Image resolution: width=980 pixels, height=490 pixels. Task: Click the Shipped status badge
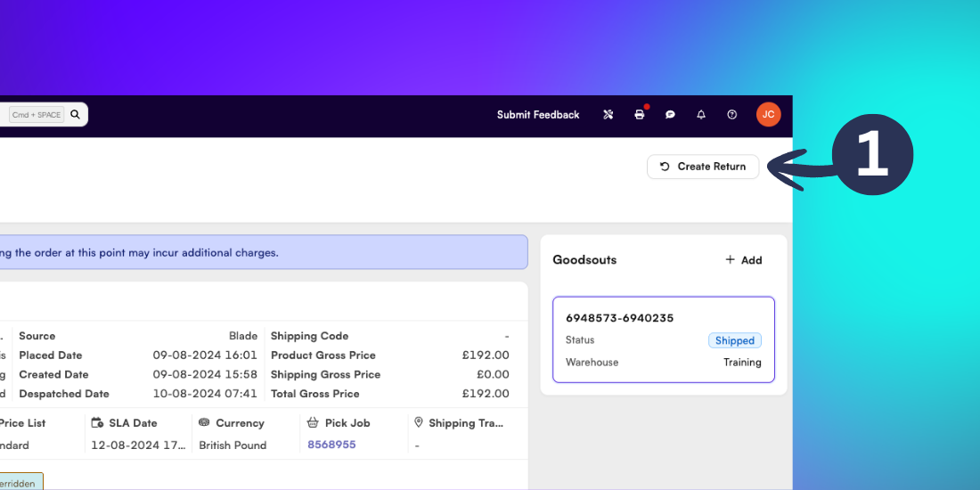tap(735, 340)
